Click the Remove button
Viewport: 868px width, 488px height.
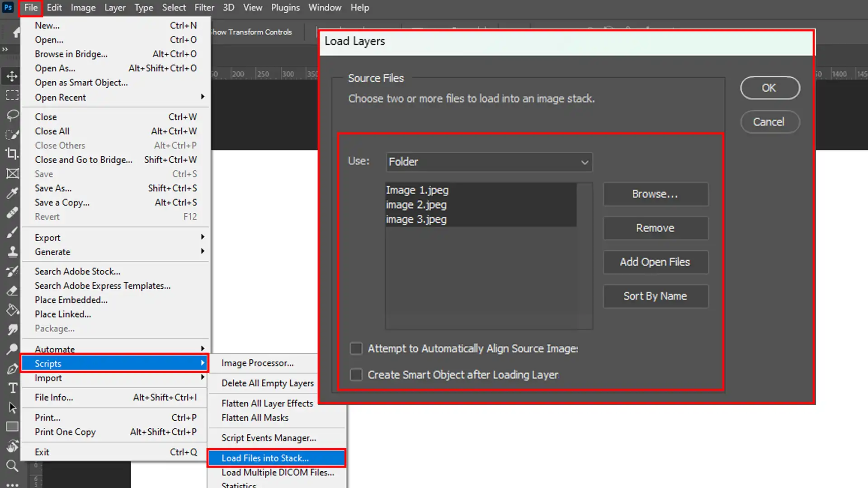pyautogui.click(x=656, y=228)
